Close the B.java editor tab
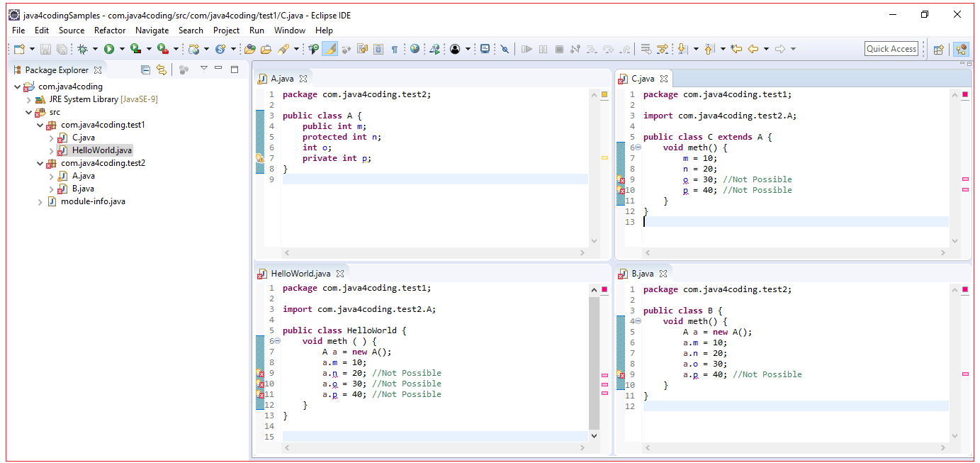Image resolution: width=980 pixels, height=463 pixels. point(663,273)
